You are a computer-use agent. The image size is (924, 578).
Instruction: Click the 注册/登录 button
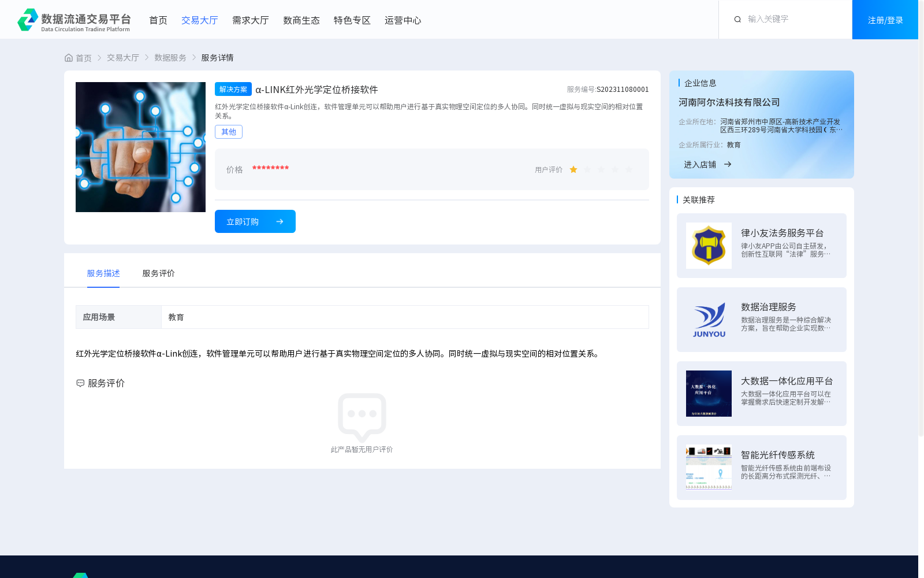tap(885, 20)
